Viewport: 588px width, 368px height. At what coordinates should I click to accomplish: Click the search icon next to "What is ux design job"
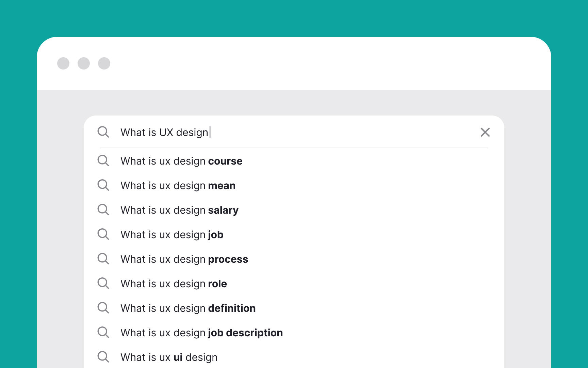click(103, 234)
